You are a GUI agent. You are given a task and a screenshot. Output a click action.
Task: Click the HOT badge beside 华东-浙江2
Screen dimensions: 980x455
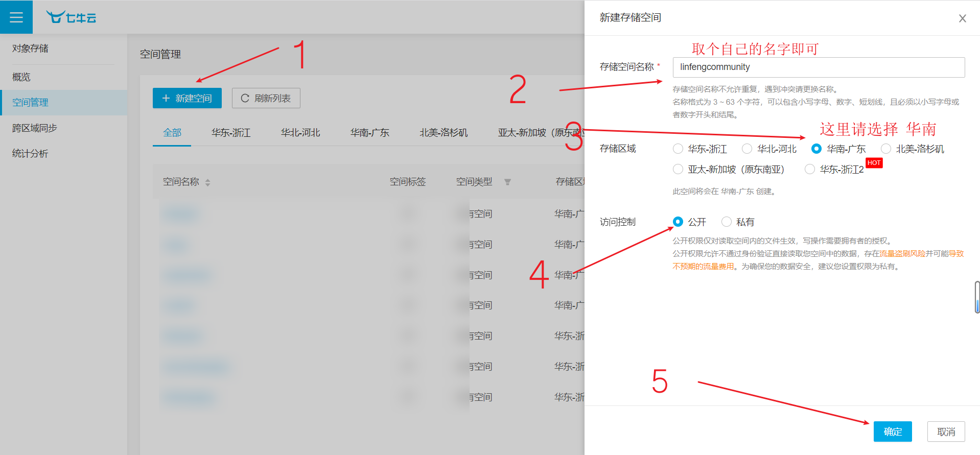[874, 163]
